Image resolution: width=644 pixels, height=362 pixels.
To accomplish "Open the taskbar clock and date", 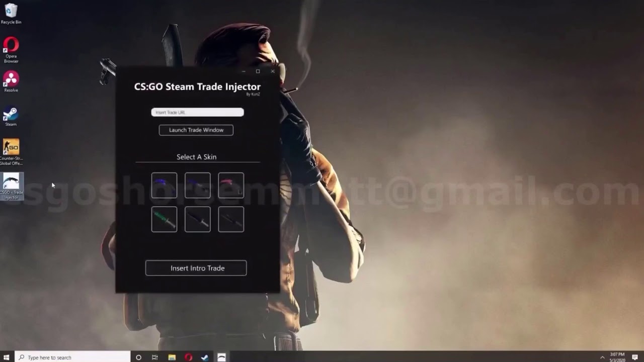I will coord(617,357).
